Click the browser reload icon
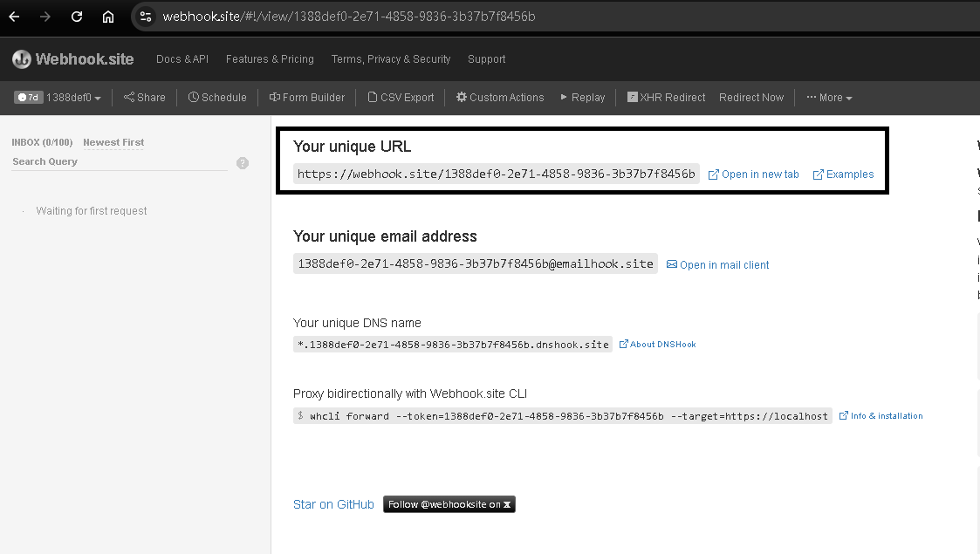This screenshot has width=980, height=554. click(x=77, y=17)
